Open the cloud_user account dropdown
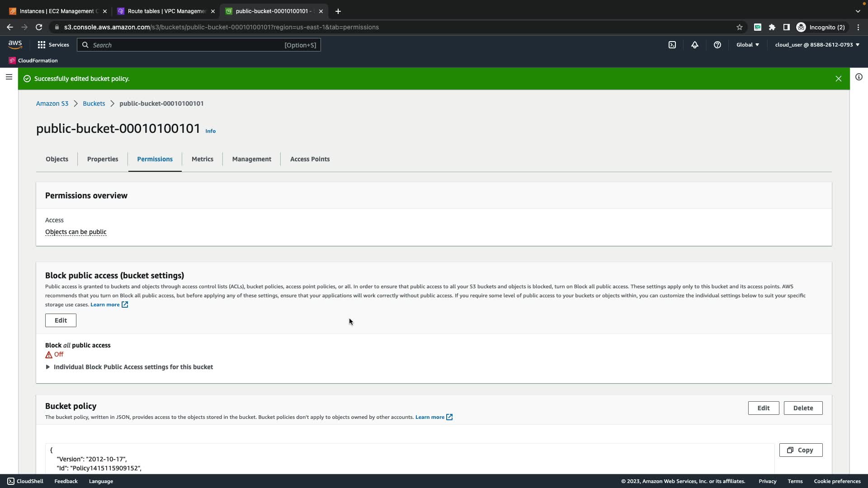Image resolution: width=868 pixels, height=488 pixels. coord(817,45)
